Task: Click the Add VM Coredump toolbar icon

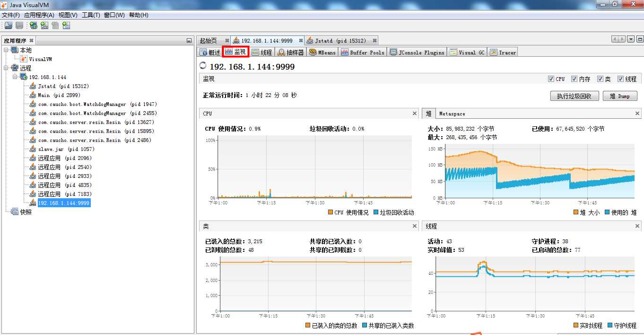Action: pyautogui.click(x=55, y=26)
